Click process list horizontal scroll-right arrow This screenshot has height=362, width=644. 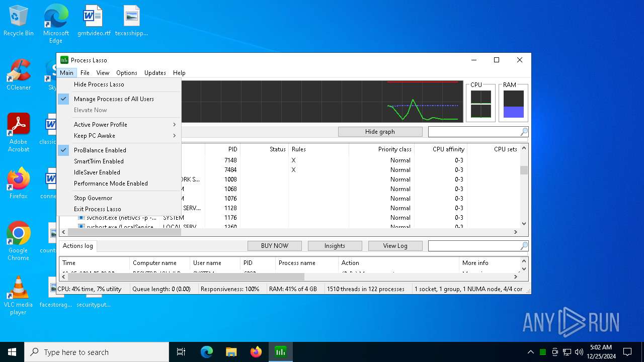(515, 232)
